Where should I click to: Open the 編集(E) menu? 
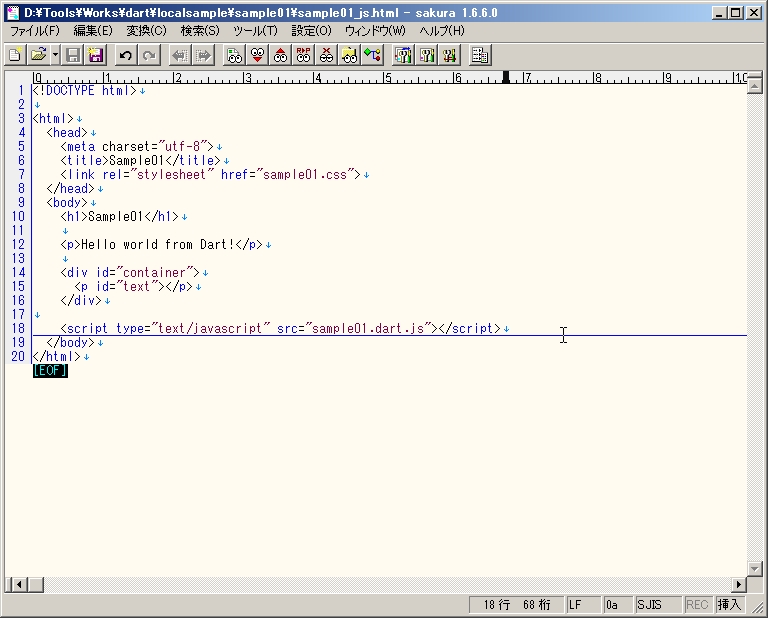click(93, 31)
